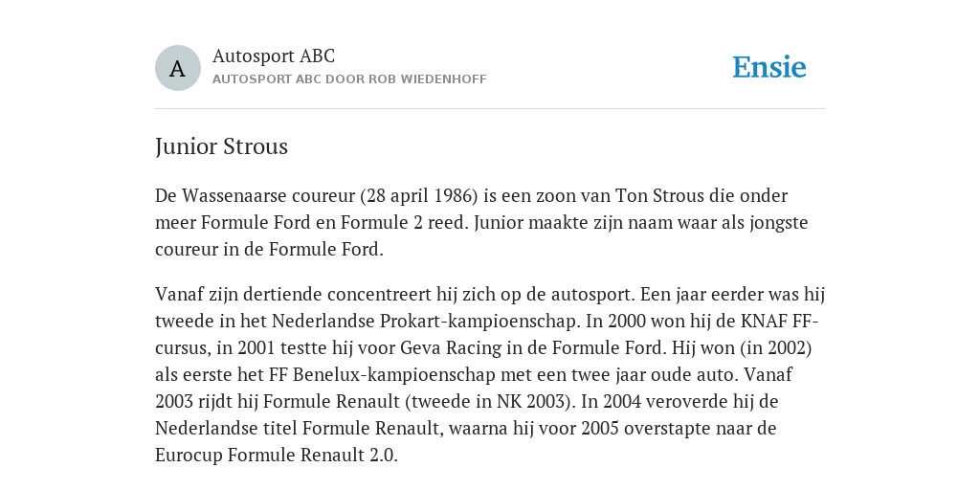Open the Ensie logo link
The width and height of the screenshot is (980, 490).
769,67
